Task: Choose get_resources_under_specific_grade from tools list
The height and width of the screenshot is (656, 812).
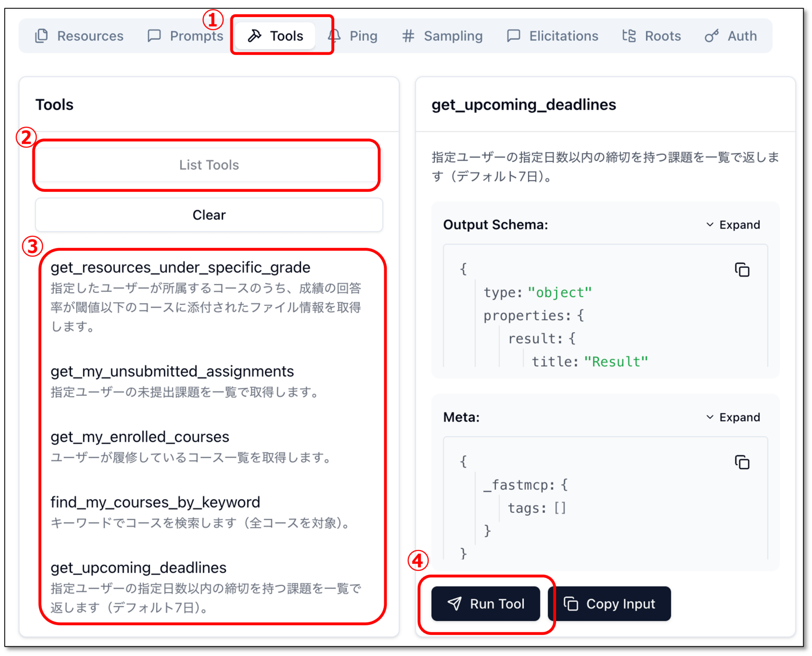Action: coord(180,267)
